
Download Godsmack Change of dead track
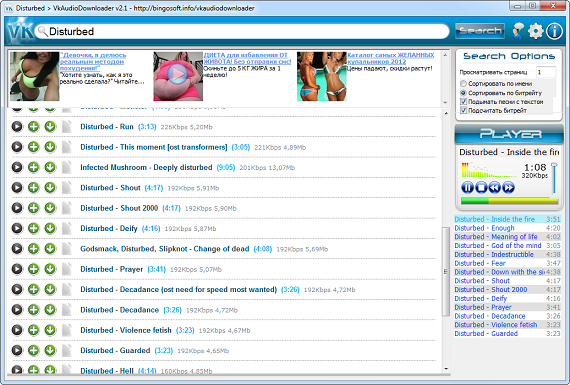coord(50,249)
